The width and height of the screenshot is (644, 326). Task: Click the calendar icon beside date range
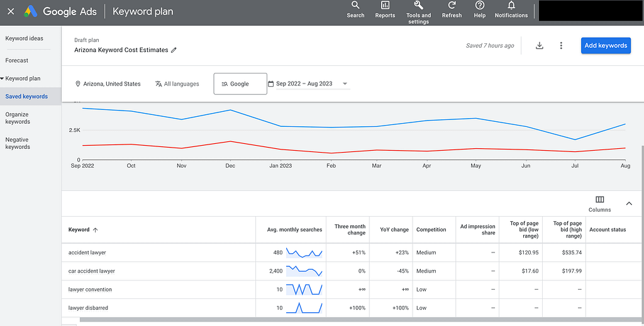(270, 84)
